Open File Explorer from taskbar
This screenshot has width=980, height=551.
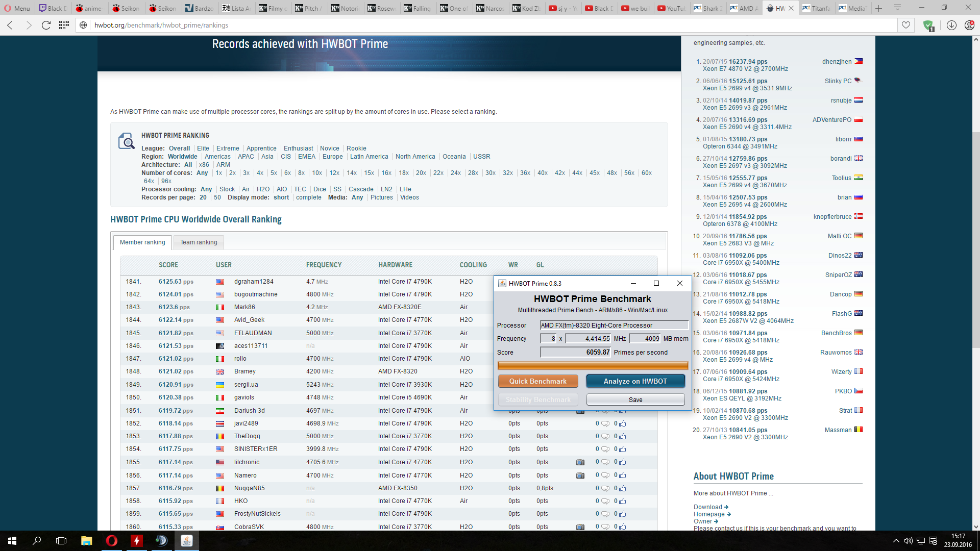(x=87, y=541)
